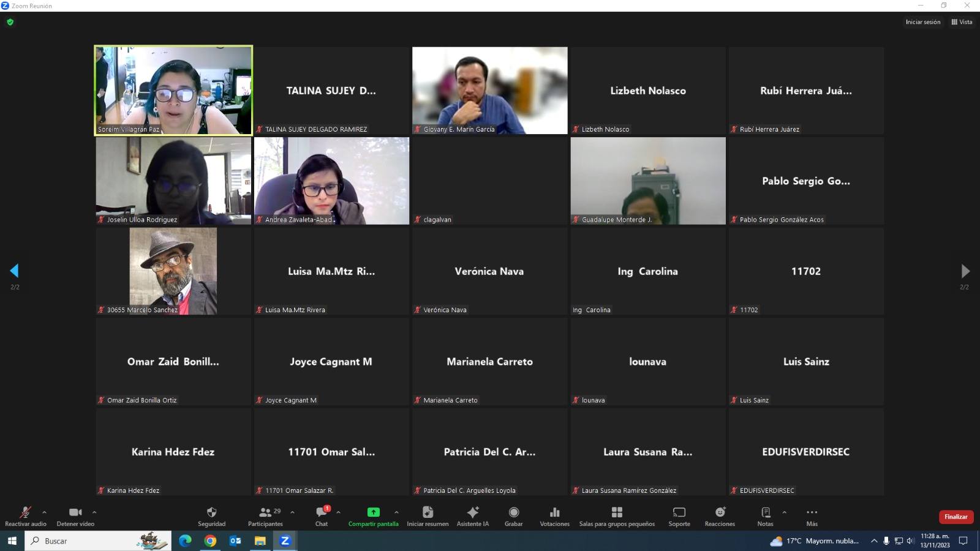
Task: Open the Chat window
Action: click(x=322, y=513)
